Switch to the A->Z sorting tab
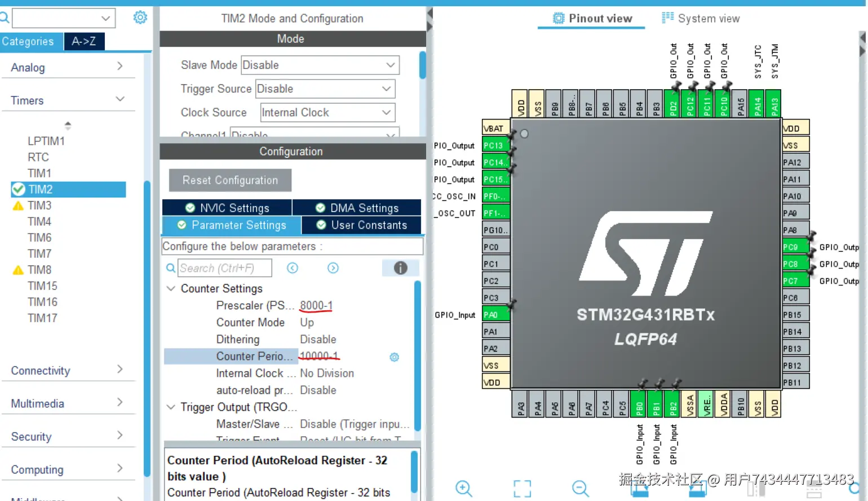The image size is (868, 501). click(x=84, y=41)
